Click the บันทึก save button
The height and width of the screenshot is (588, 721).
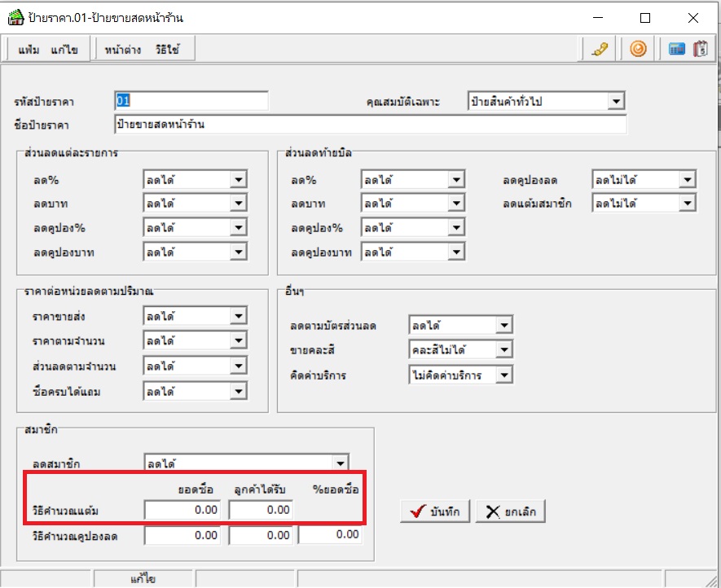pos(435,511)
